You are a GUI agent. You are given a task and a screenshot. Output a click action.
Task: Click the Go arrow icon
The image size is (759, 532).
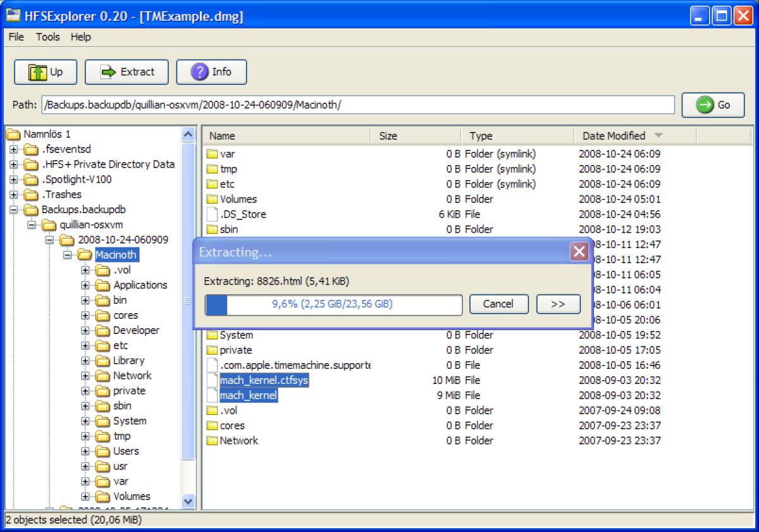tap(704, 105)
